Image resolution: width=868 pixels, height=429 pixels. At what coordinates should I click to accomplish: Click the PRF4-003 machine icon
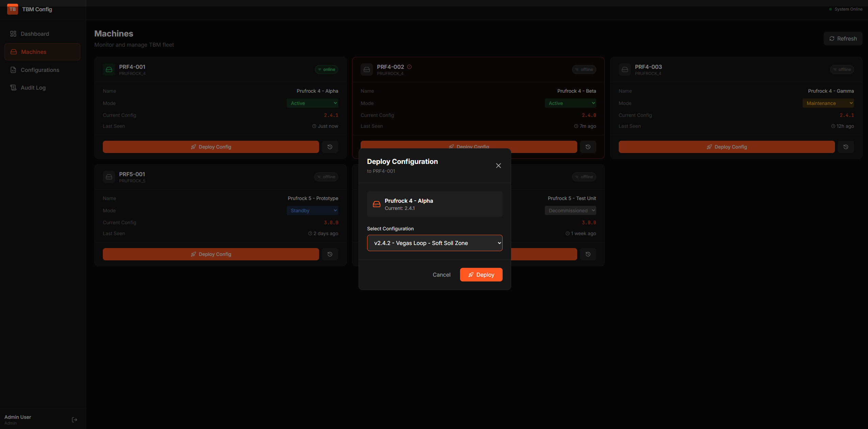[x=625, y=70]
